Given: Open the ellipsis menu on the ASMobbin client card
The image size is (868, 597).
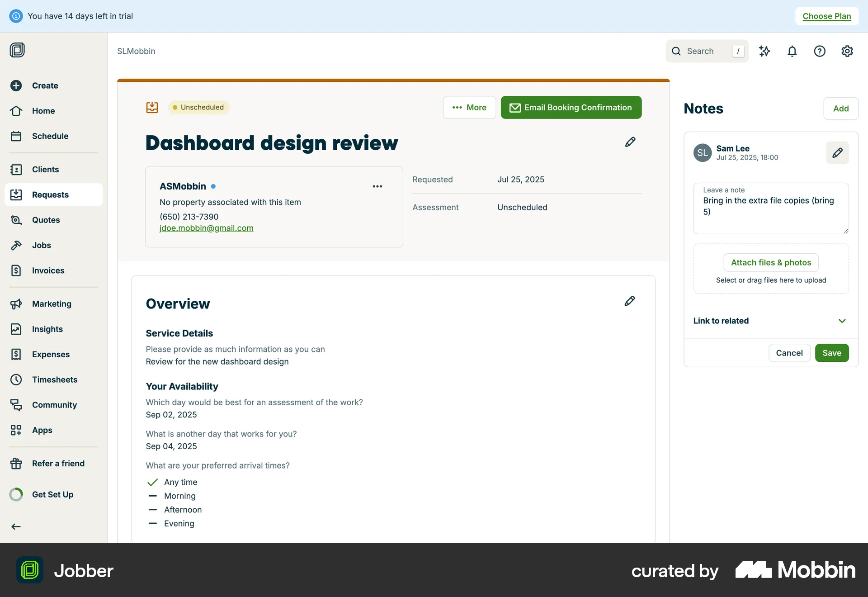Looking at the screenshot, I should (377, 186).
